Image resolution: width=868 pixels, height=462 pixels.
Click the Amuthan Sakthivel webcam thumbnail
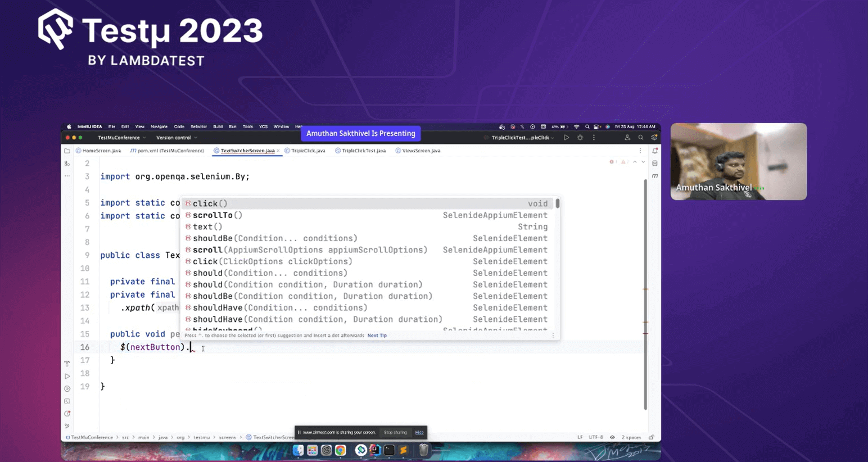tap(739, 161)
